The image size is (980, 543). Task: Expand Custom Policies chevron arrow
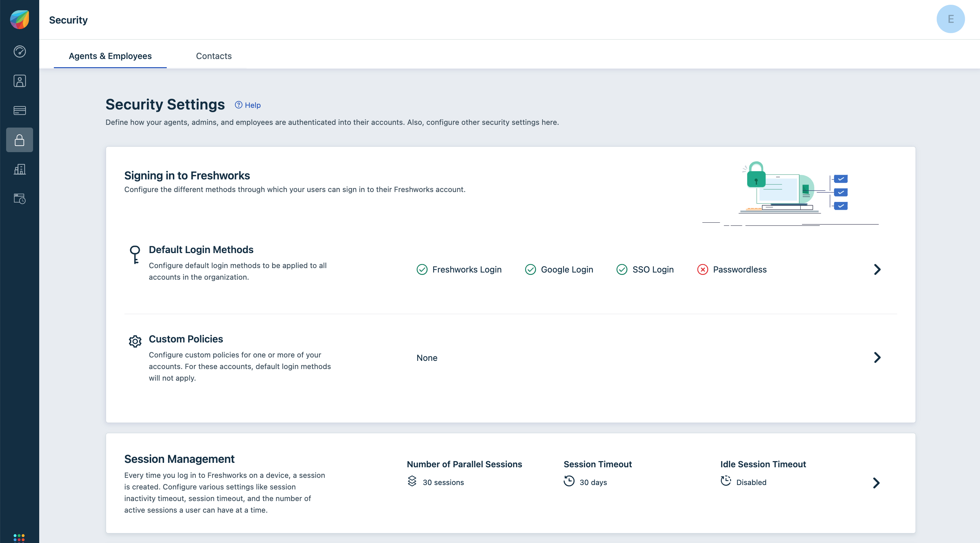(877, 357)
